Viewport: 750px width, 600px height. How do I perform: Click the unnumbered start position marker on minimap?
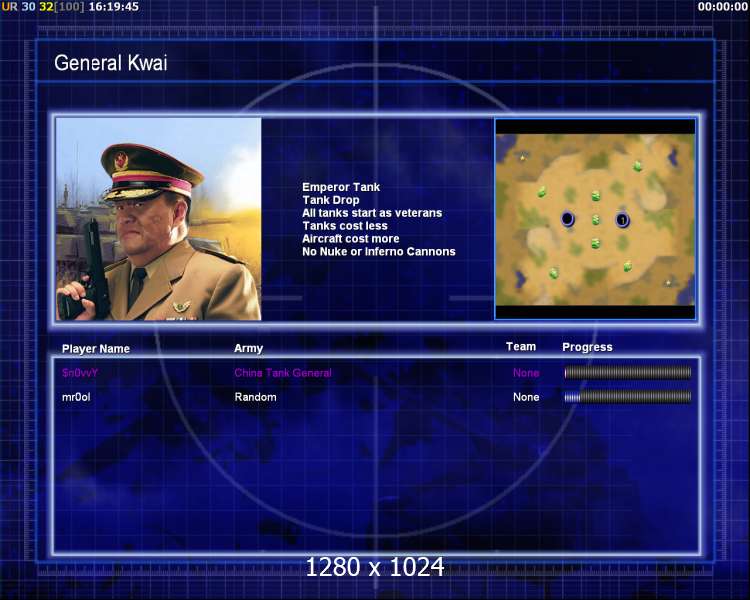[x=567, y=219]
